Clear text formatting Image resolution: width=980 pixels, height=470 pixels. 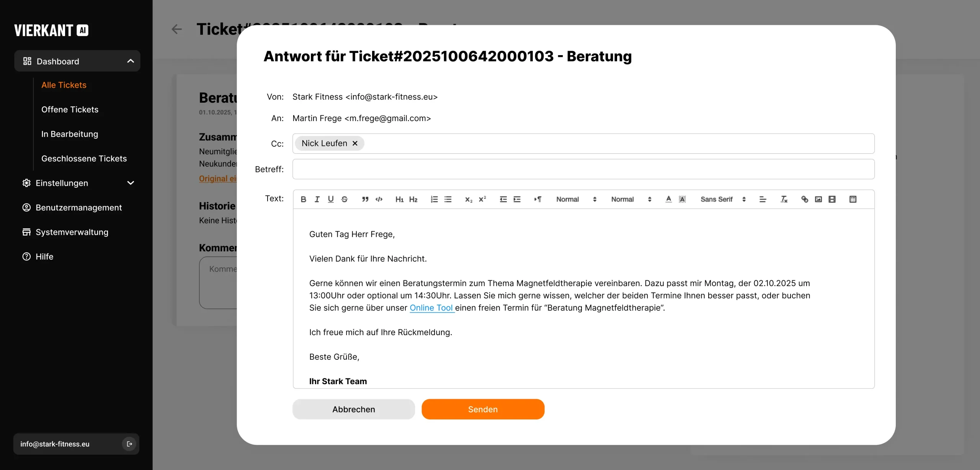784,199
